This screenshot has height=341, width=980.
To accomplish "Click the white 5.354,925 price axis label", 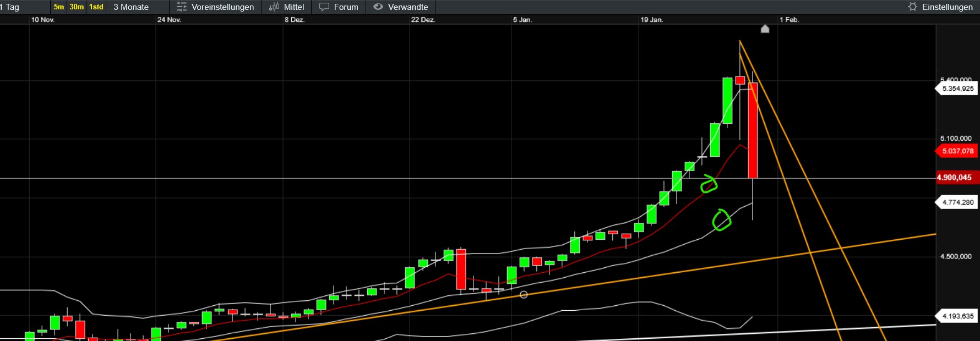I will [957, 89].
